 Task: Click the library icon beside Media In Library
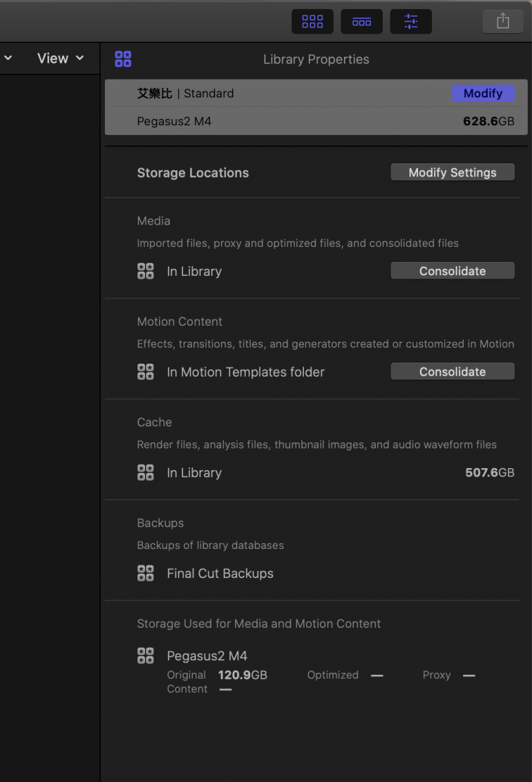coord(145,271)
